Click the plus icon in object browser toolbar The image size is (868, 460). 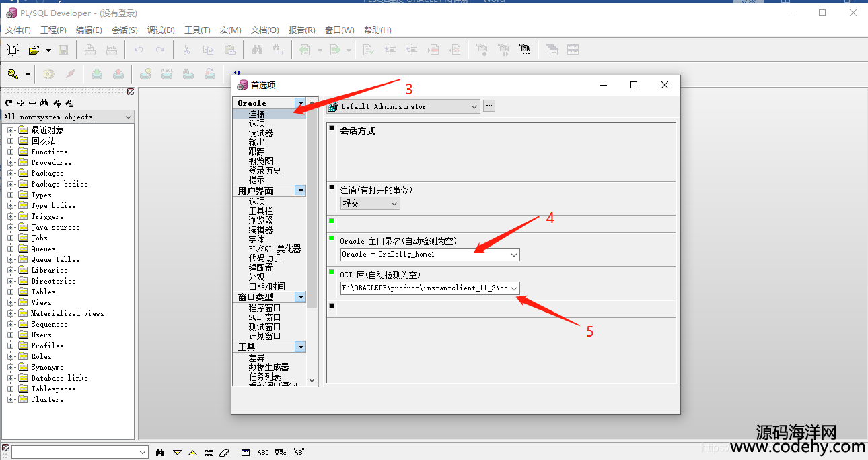[x=20, y=103]
